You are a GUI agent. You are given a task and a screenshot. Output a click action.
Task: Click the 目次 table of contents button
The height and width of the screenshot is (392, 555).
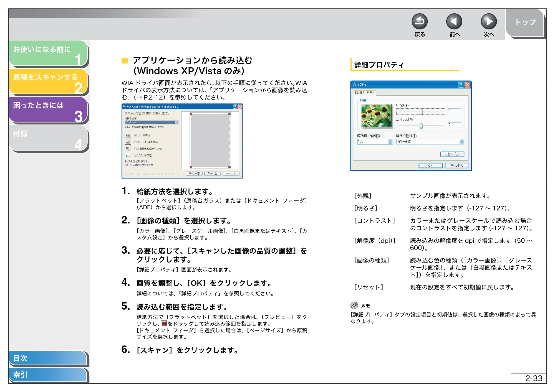(48, 358)
